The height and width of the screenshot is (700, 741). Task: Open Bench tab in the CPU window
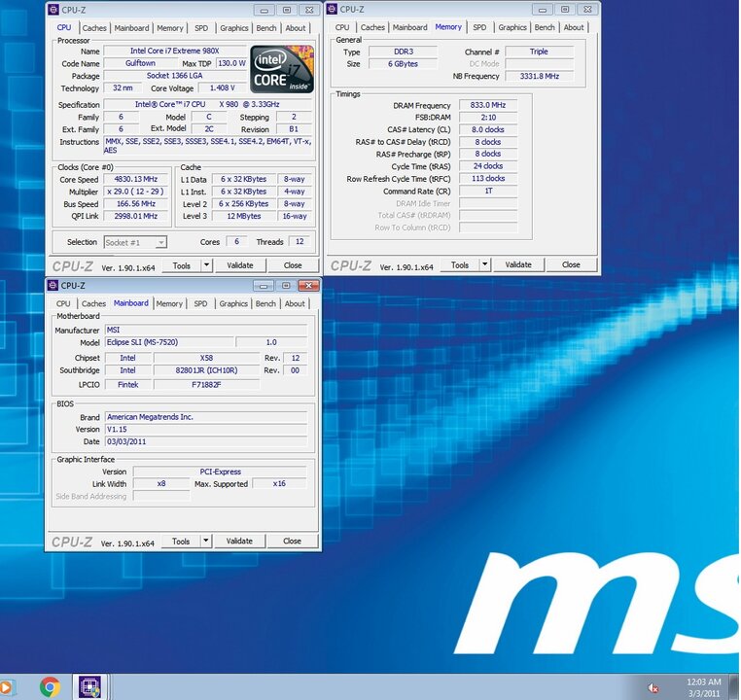266,28
